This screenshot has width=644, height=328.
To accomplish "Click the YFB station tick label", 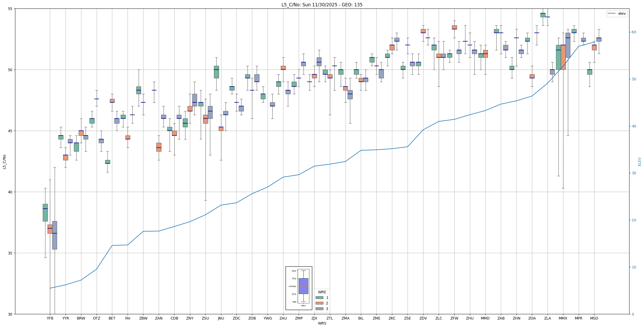I will click(x=50, y=318).
